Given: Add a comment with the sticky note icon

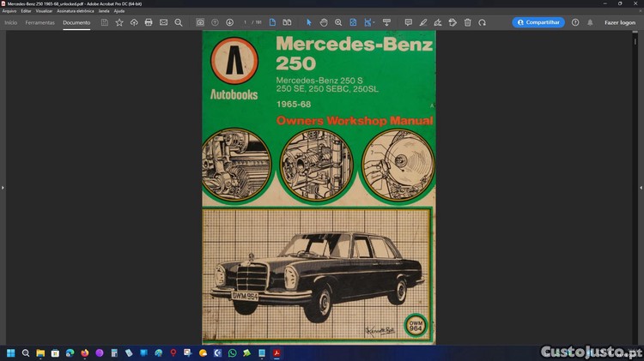Looking at the screenshot, I should coord(408,22).
